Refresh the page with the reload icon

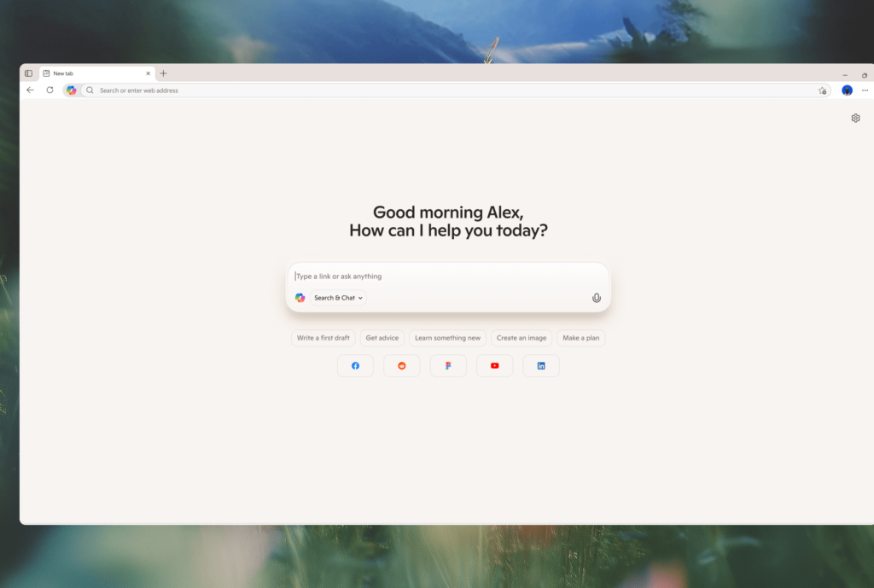tap(50, 90)
